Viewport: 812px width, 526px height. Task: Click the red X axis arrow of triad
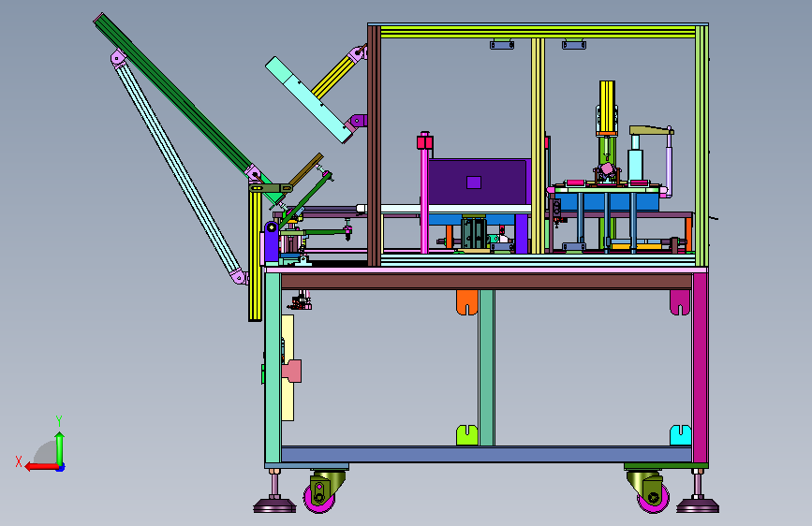[x=41, y=466]
